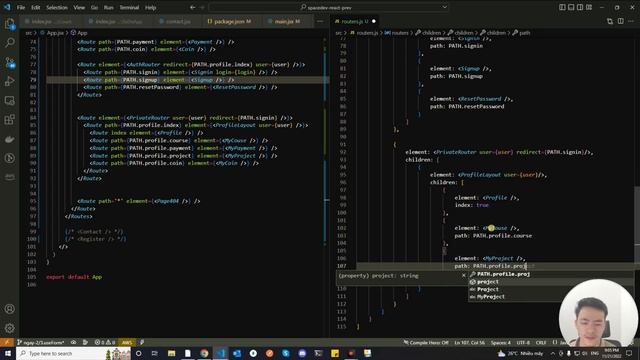Open the Run menu
This screenshot has height=360, width=640.
[x=109, y=7]
